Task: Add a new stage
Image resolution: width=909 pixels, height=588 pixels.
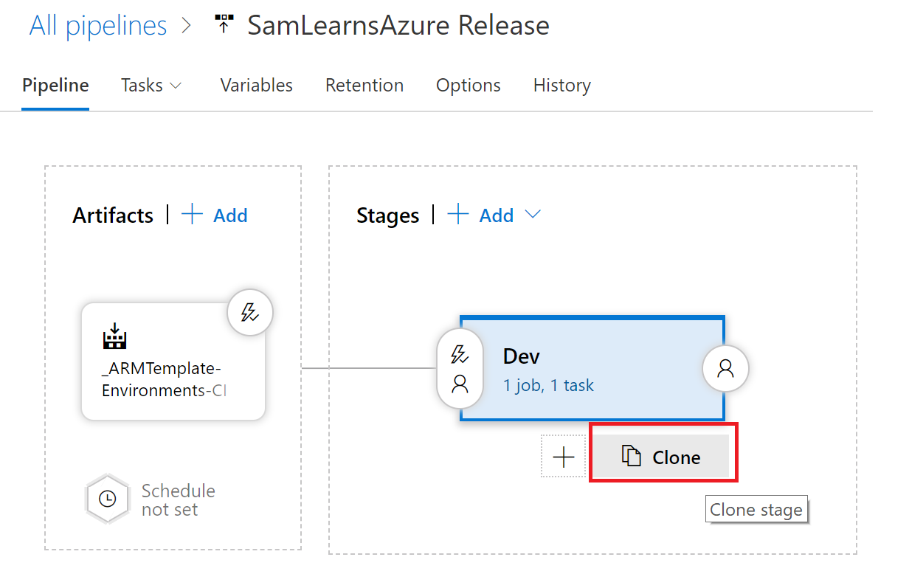Action: point(485,215)
